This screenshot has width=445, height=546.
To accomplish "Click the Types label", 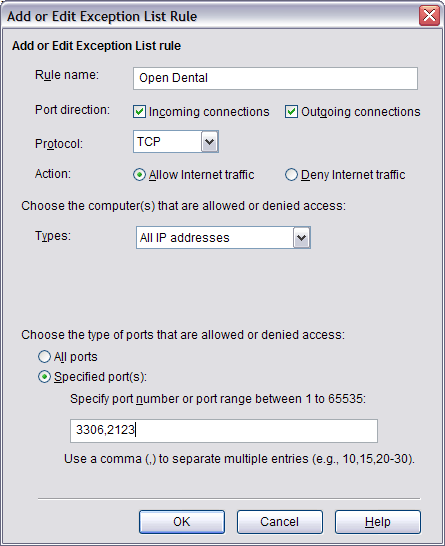I will click(x=53, y=236).
